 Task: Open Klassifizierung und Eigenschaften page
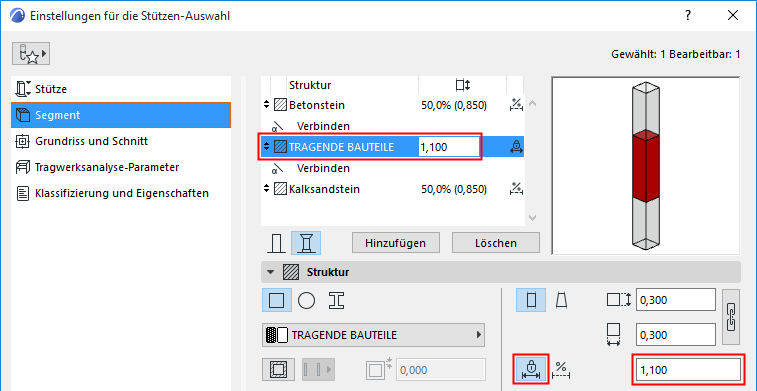[x=121, y=194]
